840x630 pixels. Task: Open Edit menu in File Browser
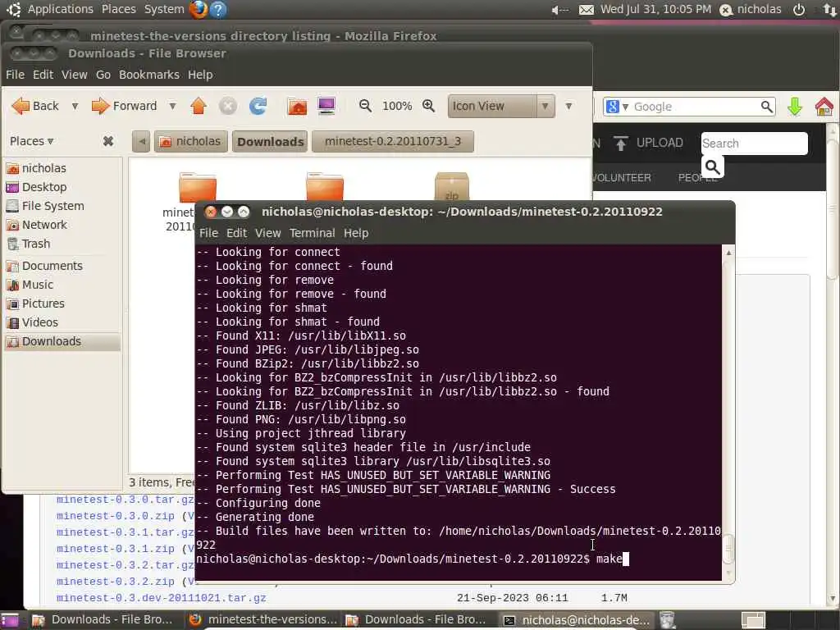tap(43, 75)
